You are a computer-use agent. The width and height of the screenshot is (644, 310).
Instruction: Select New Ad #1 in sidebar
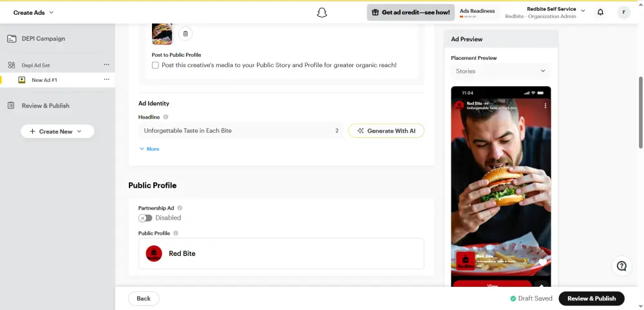click(44, 80)
